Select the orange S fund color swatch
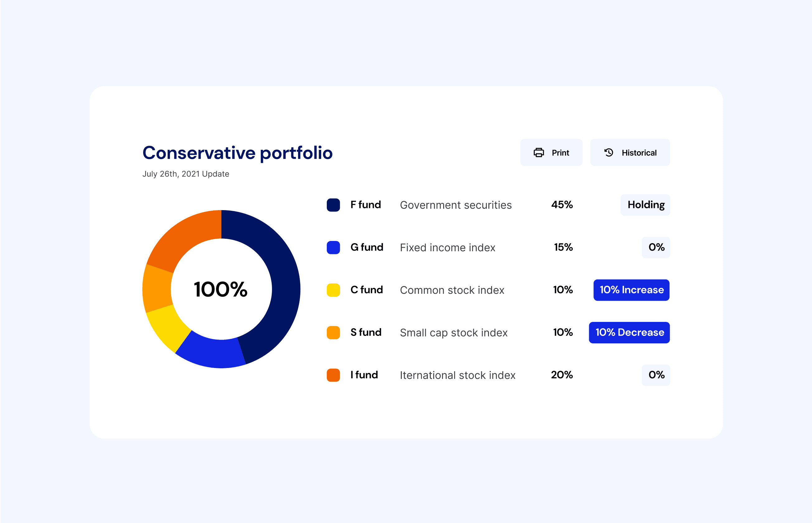This screenshot has width=812, height=523. 333,332
